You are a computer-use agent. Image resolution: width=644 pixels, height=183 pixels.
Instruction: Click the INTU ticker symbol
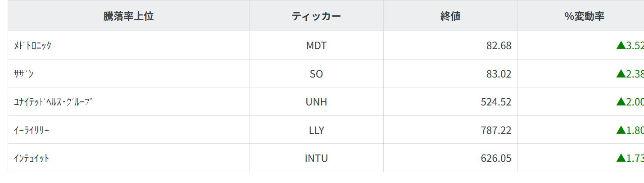(316, 158)
